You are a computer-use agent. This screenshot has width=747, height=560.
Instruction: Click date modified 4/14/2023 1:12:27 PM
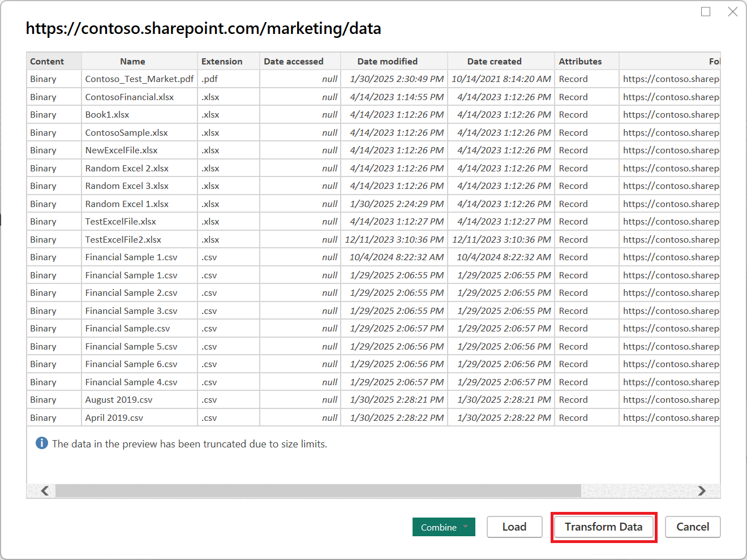394,222
